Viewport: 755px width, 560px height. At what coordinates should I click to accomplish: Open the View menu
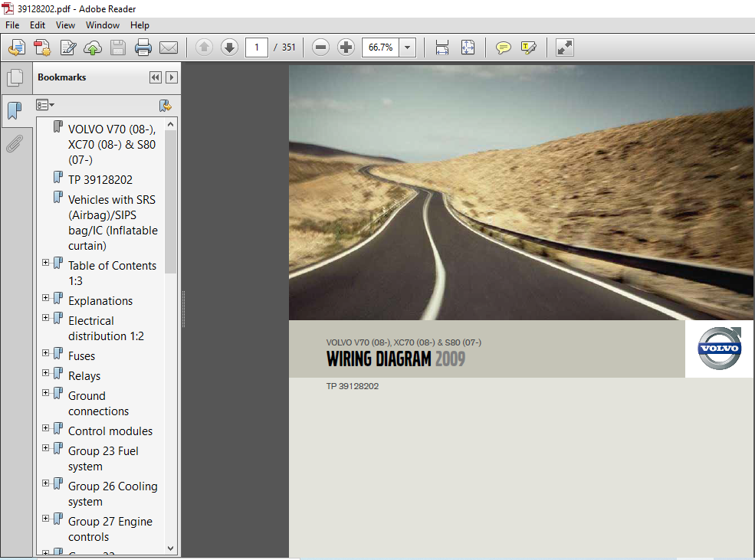(65, 25)
